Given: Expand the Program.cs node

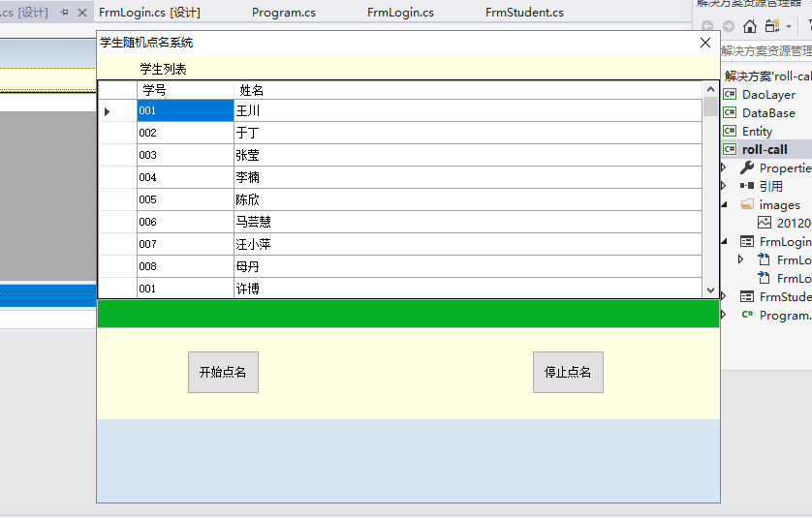Looking at the screenshot, I should click(x=724, y=315).
